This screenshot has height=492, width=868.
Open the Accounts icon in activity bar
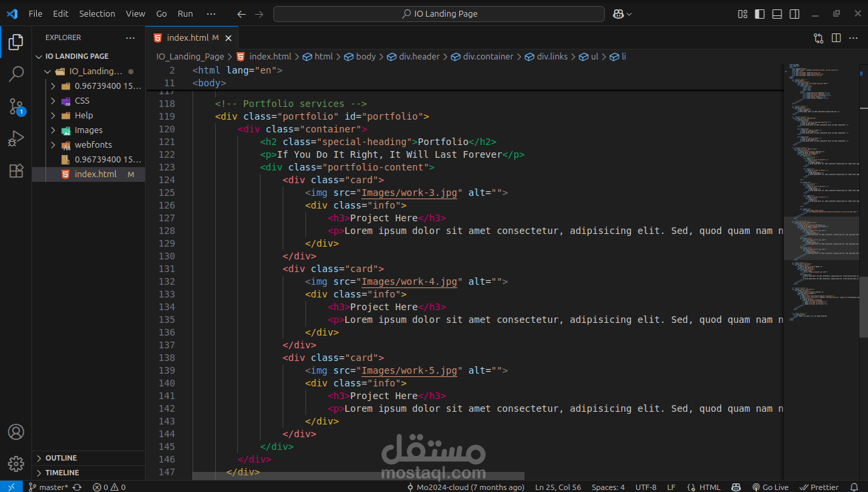click(16, 432)
